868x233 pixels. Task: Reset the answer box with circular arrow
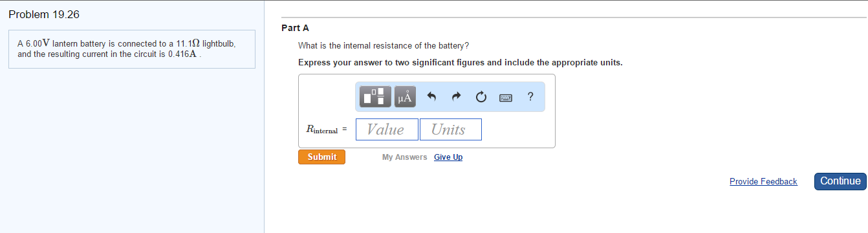[481, 97]
